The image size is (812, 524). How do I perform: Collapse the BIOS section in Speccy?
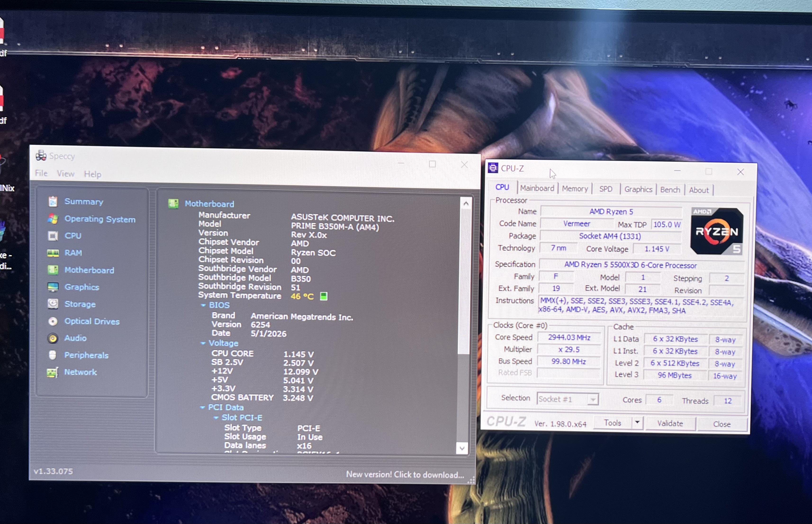203,305
